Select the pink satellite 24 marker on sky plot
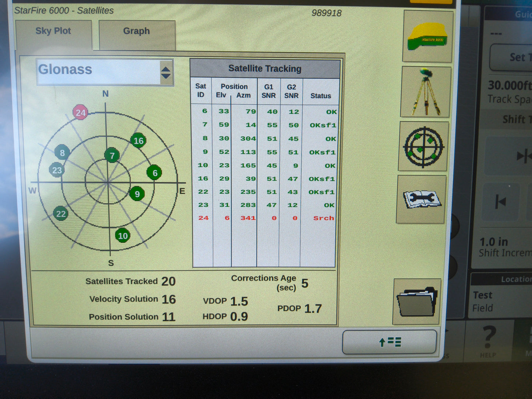 point(81,113)
